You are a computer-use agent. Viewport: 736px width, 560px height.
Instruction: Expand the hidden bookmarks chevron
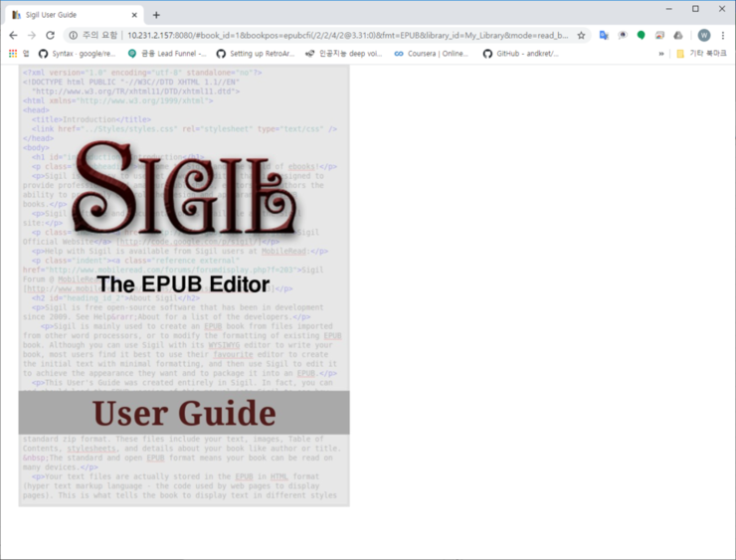[x=661, y=54]
